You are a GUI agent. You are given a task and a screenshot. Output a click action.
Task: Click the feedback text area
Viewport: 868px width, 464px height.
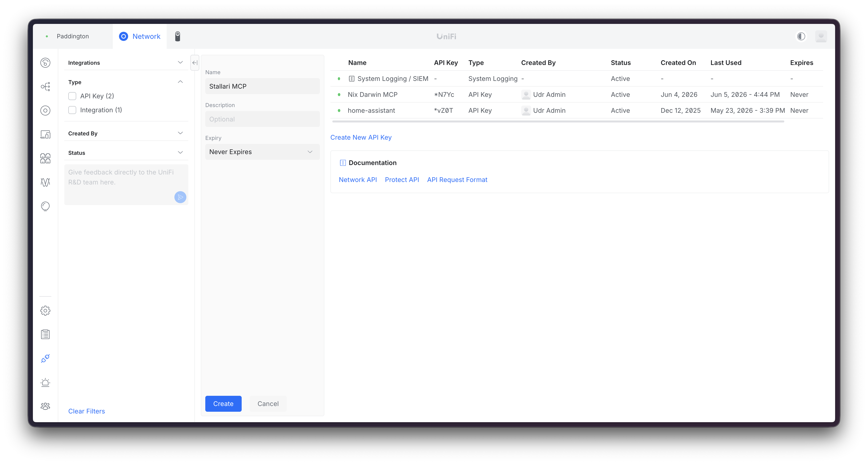click(126, 184)
